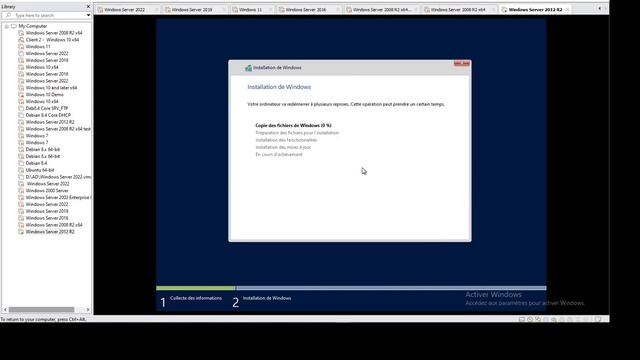
Task: Close the Windows 11 tab
Action: coord(271,9)
